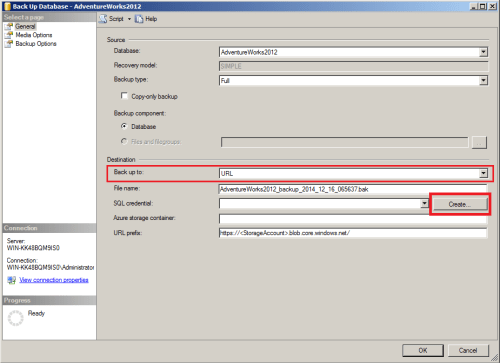Click the Files and filegroups text field

click(x=345, y=142)
